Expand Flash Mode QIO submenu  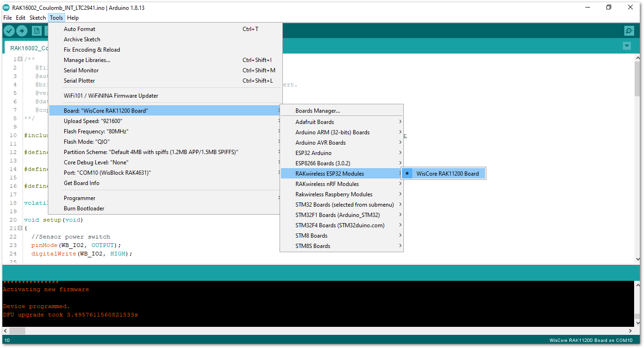click(x=166, y=142)
